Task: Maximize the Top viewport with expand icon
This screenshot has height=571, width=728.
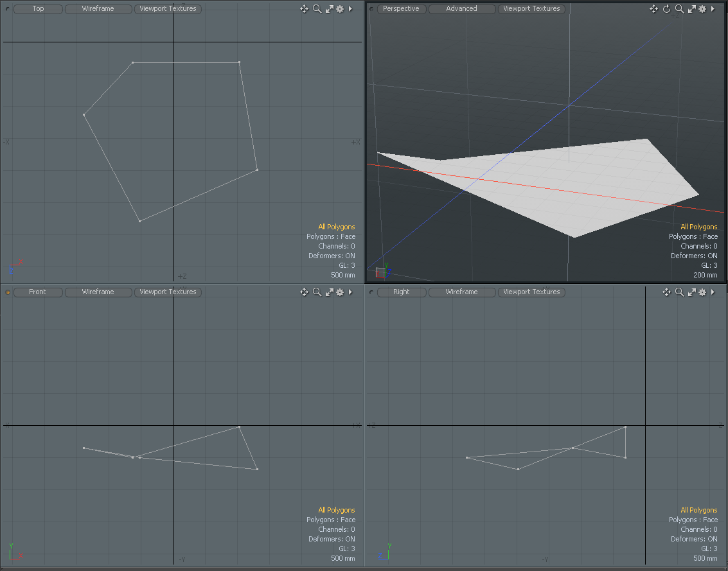Action: tap(329, 9)
